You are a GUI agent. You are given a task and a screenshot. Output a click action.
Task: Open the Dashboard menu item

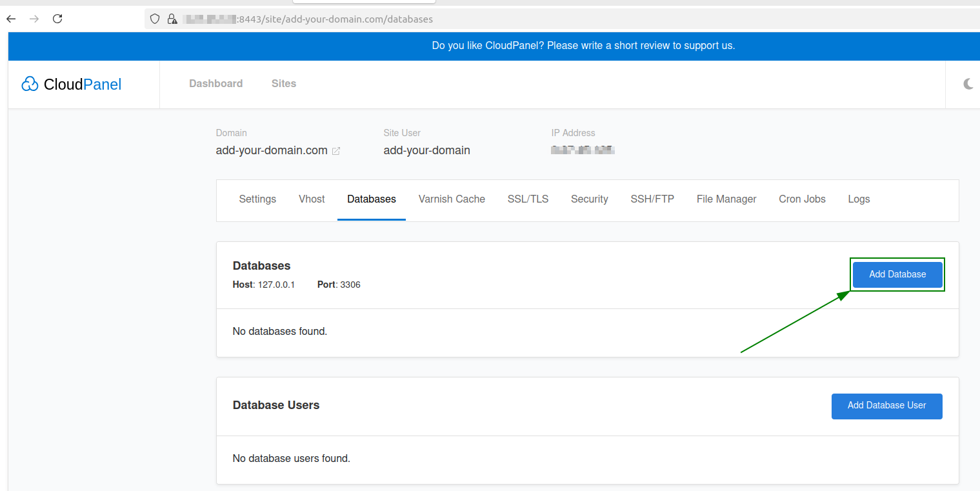click(215, 83)
